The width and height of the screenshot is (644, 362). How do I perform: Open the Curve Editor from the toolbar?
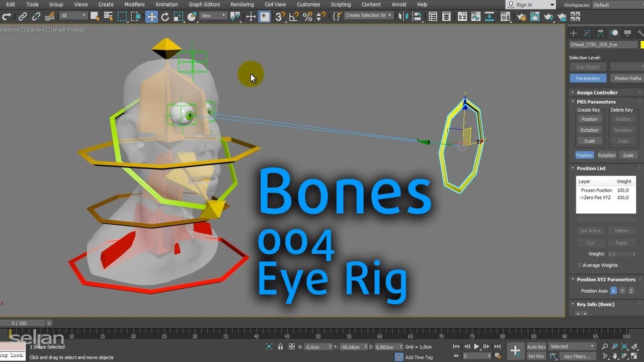tap(476, 16)
